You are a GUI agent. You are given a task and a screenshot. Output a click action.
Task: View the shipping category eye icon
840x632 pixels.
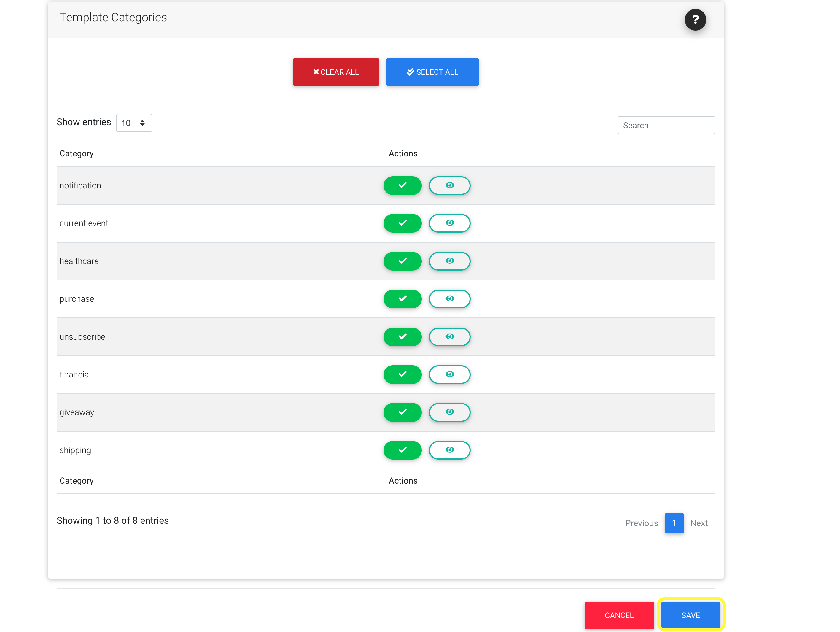click(x=450, y=450)
